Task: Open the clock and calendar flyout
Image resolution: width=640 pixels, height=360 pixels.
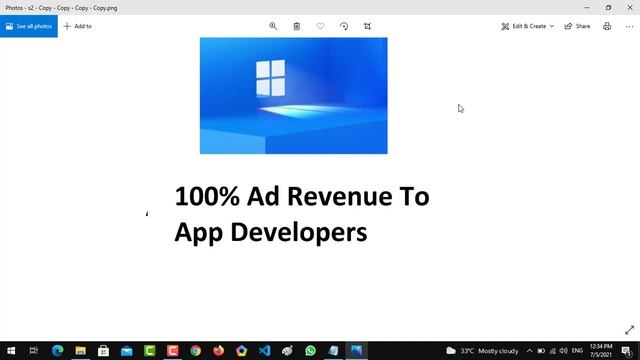Action: click(601, 351)
